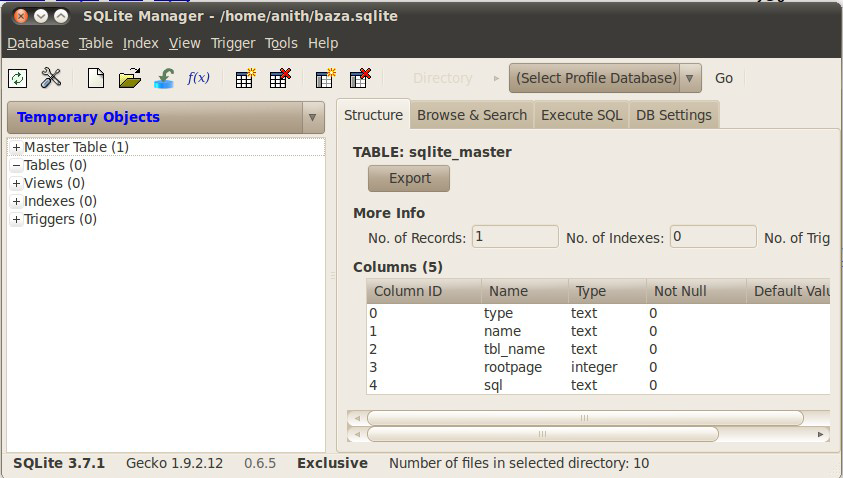843x478 pixels.
Task: Open the Tools menu
Action: pyautogui.click(x=281, y=43)
